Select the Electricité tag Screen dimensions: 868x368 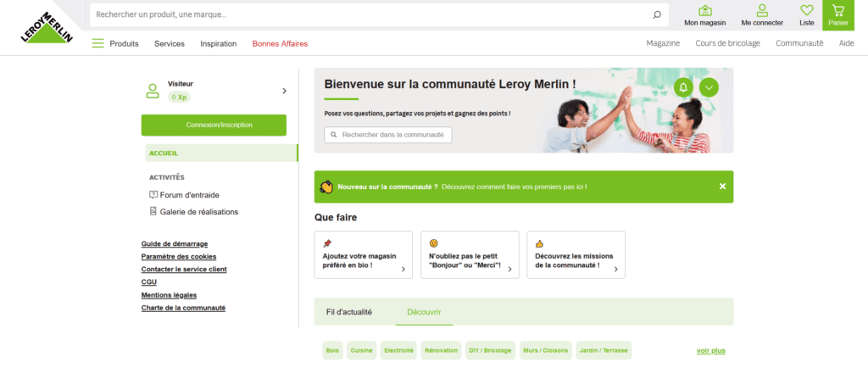tap(398, 350)
